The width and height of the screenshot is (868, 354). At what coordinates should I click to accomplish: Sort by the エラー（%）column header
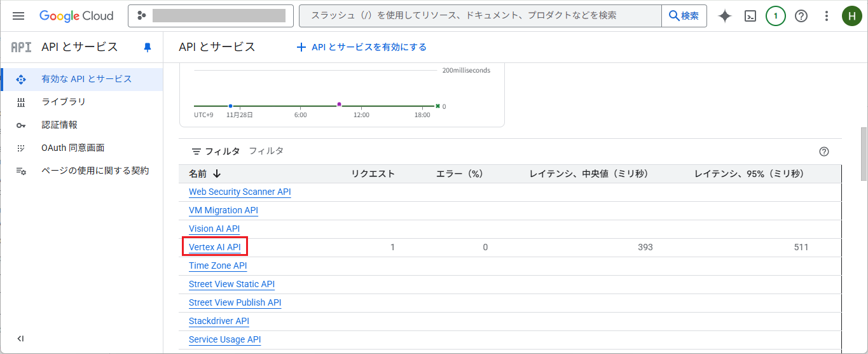tap(460, 173)
